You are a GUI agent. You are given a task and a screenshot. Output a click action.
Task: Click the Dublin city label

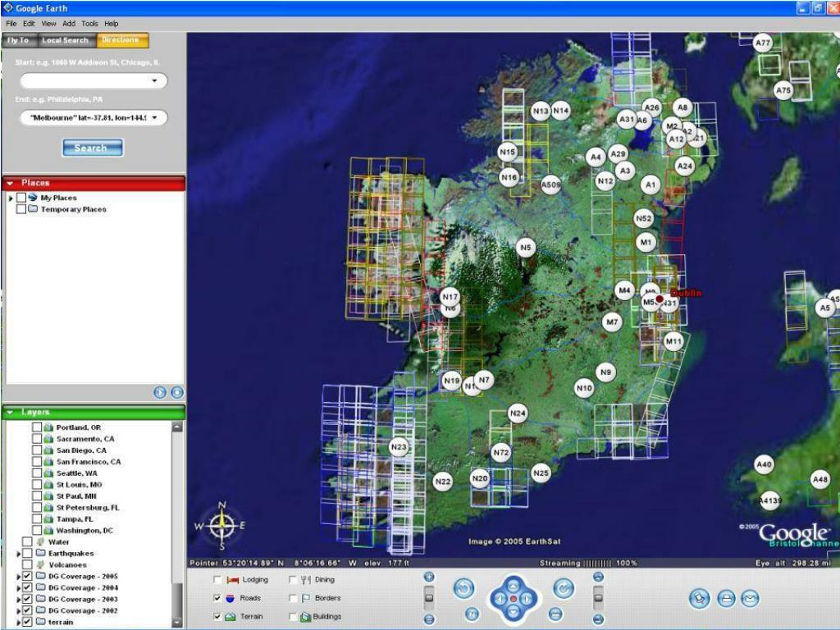click(686, 293)
